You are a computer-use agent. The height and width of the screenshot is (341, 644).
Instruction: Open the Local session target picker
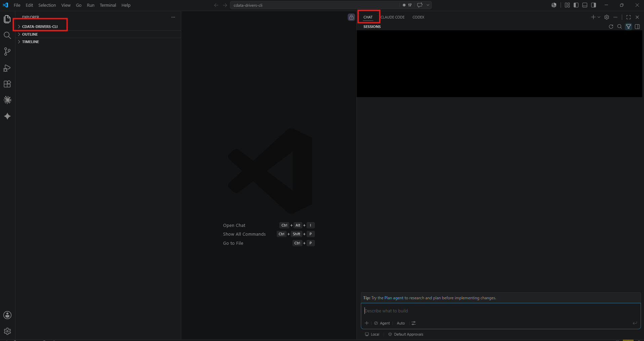372,334
